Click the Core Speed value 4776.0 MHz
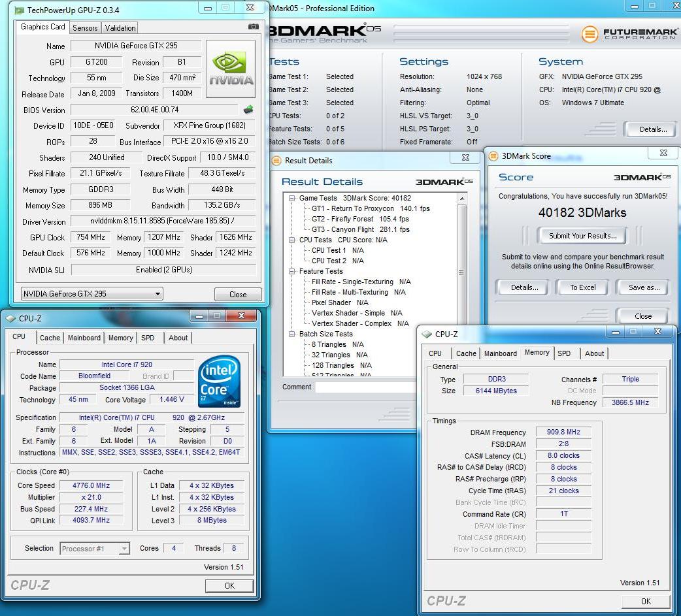This screenshot has height=616, width=681. click(x=91, y=485)
